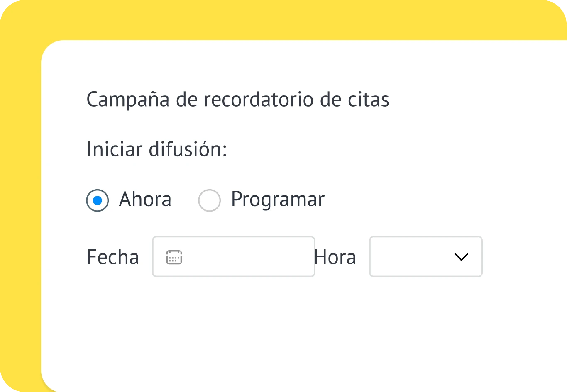Viewport: 567px width, 392px height.
Task: Click the "Fecha" field label
Action: pyautogui.click(x=112, y=257)
